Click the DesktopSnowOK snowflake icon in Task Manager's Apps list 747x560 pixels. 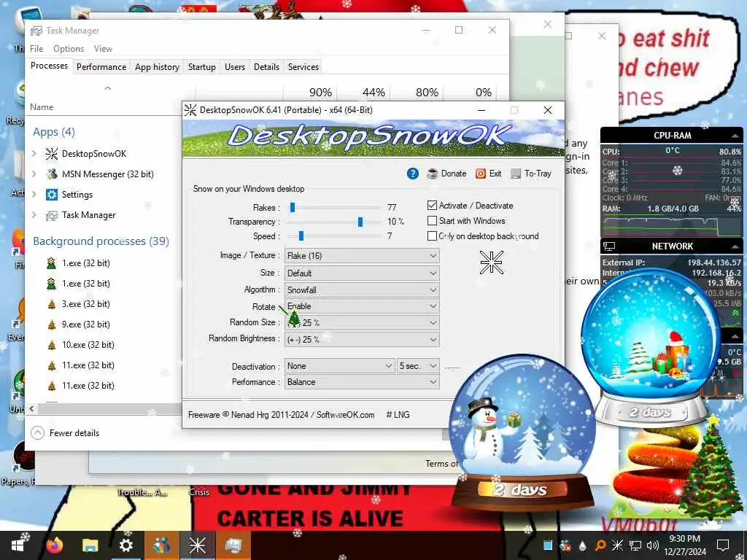52,154
